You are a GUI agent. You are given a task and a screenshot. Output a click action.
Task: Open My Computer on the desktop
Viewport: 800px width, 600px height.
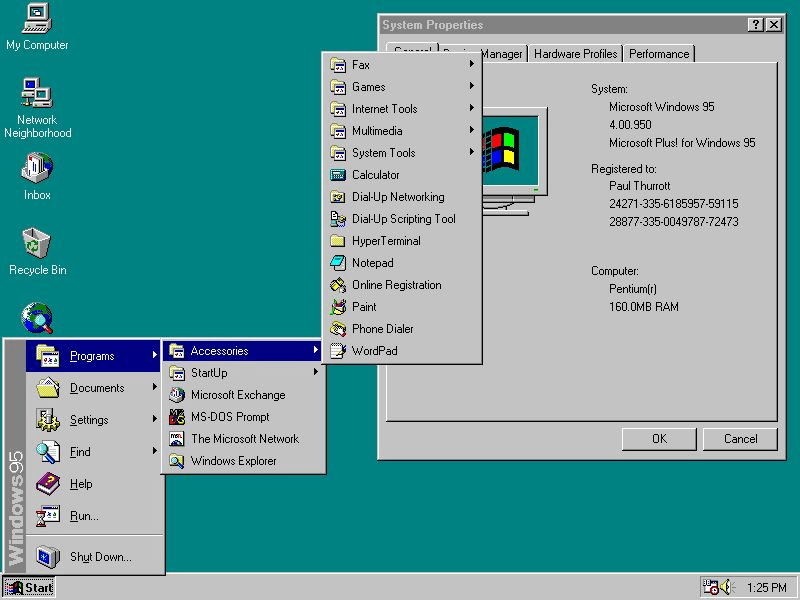36,22
